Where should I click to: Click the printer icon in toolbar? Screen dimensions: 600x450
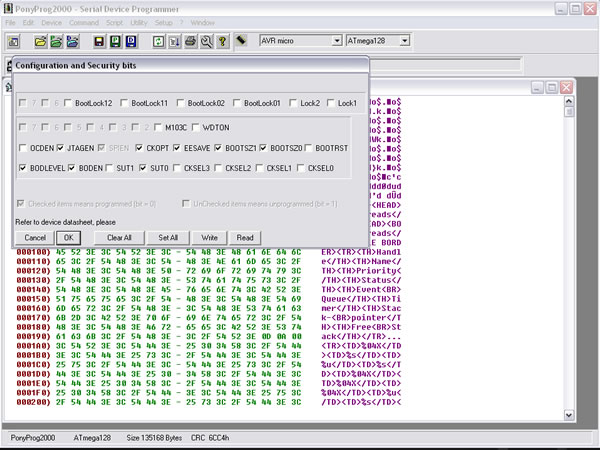189,41
